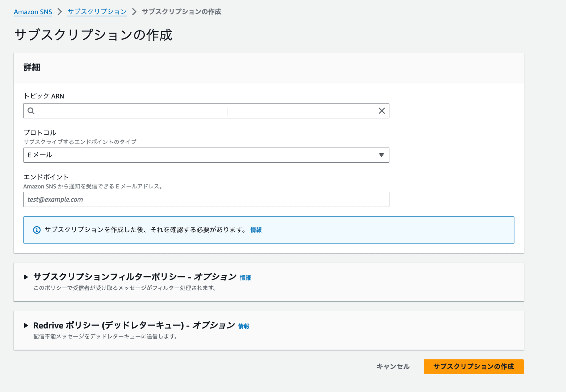Click the Amazon SNS から通知を受信できる E メールアドレス text

coord(93,186)
